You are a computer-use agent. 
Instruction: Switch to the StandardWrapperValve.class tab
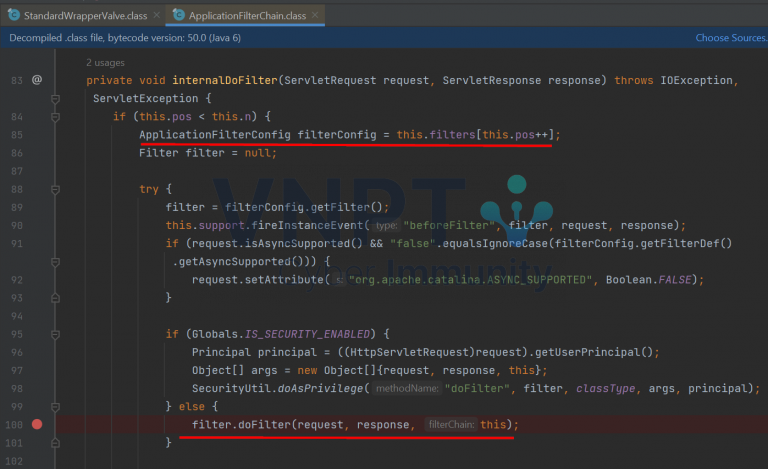click(85, 15)
